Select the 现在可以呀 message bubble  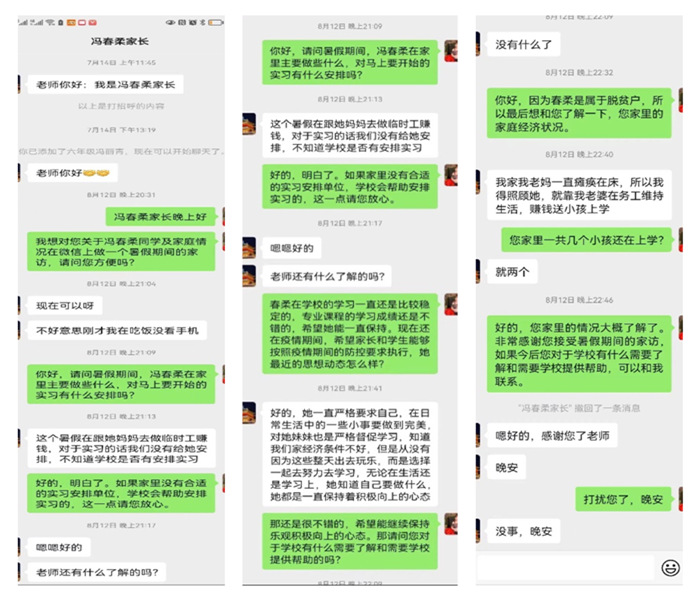point(65,306)
